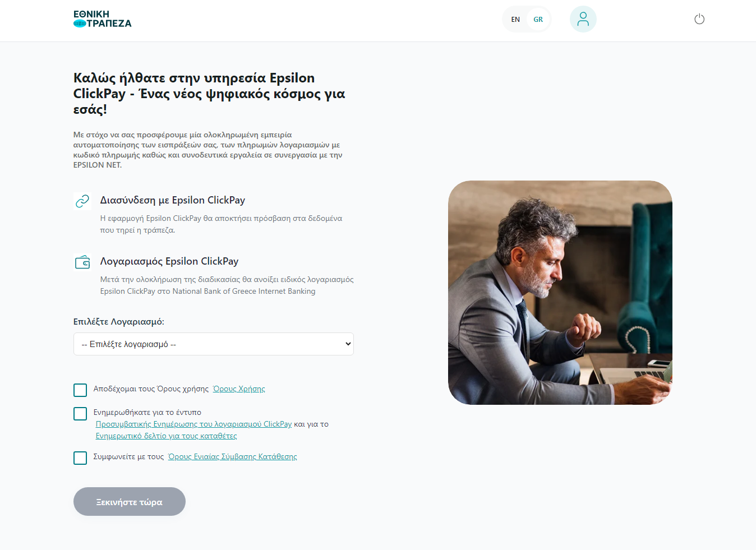The image size is (756, 550).
Task: Click the Λογαριασμός Epsilon ClickPay heading
Action: point(169,261)
